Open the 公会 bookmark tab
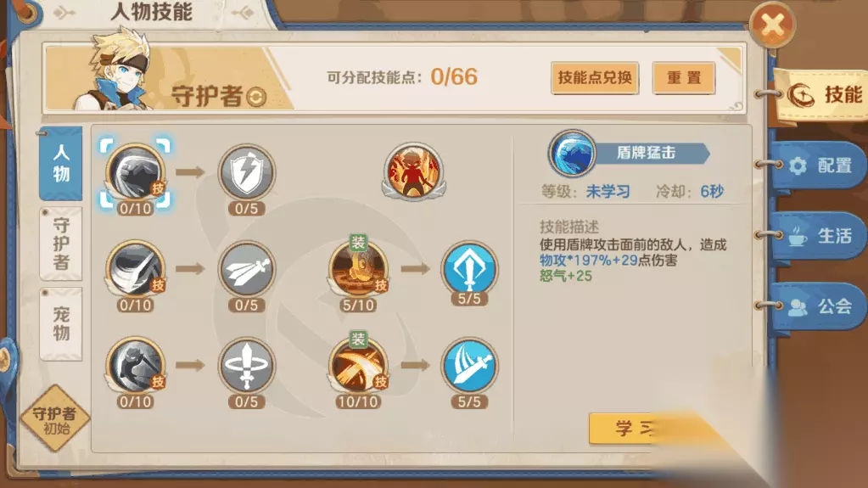 pyautogui.click(x=820, y=306)
